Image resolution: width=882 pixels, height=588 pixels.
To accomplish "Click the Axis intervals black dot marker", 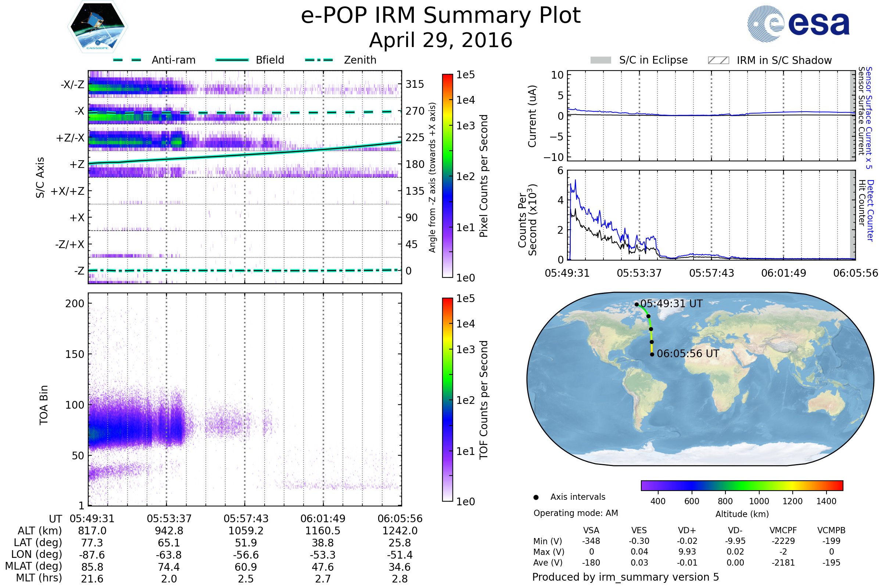I will point(536,497).
